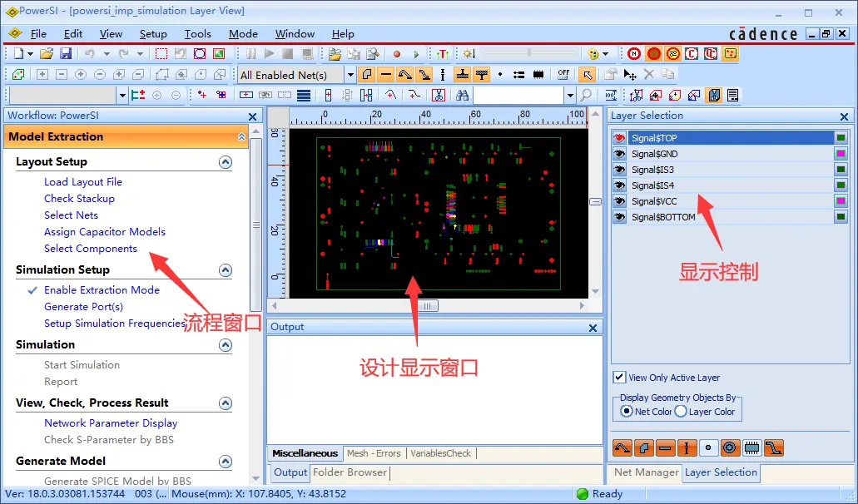
Task: Click the 100 zoom fit icon
Action: [x=611, y=95]
